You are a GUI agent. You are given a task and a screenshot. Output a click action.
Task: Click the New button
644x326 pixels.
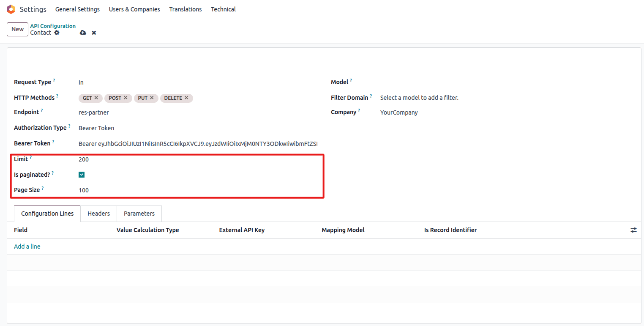coord(17,29)
